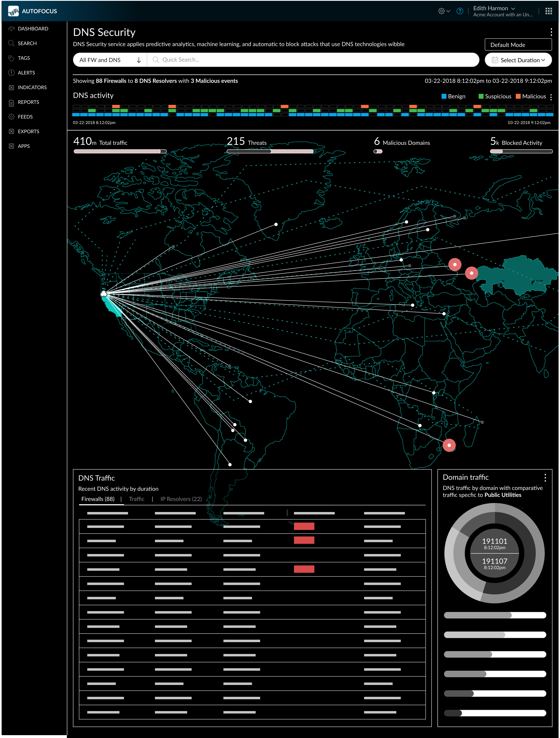The width and height of the screenshot is (560, 738).
Task: Open the DNS activity options menu
Action: pos(551,97)
